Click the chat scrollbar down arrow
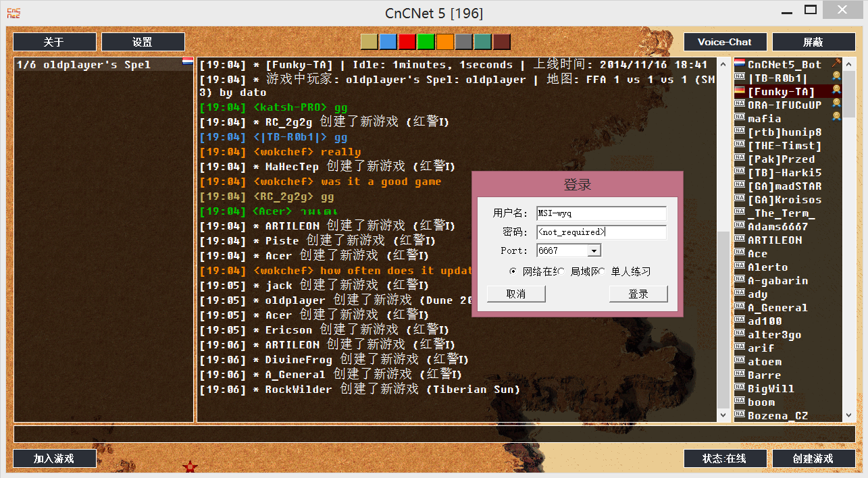The image size is (868, 478). pos(723,415)
